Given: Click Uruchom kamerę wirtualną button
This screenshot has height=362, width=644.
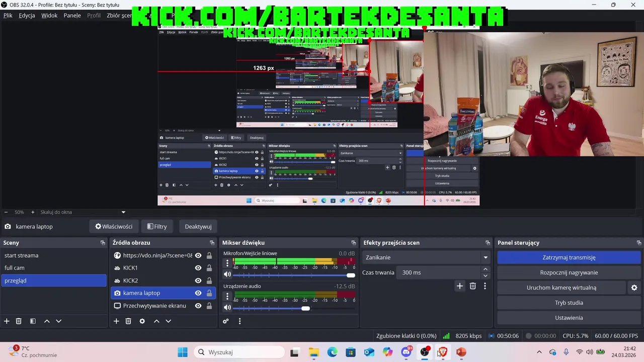Looking at the screenshot, I should [x=561, y=288].
